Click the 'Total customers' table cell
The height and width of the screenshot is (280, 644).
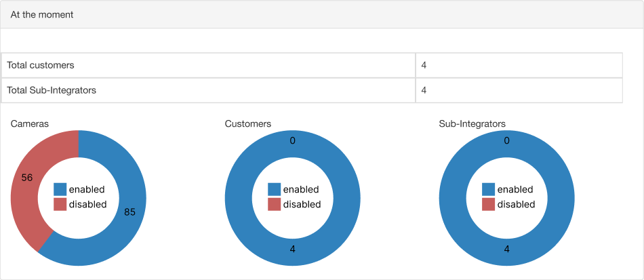click(x=209, y=65)
